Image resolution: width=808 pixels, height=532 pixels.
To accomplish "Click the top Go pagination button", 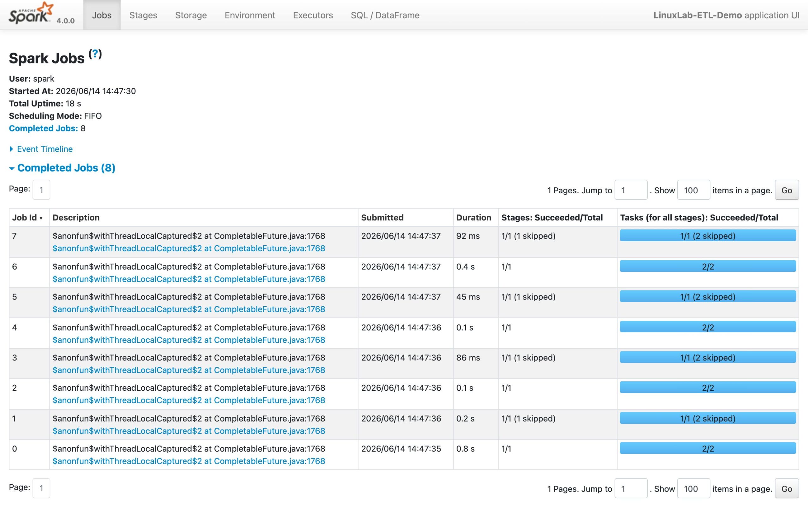I will click(787, 190).
